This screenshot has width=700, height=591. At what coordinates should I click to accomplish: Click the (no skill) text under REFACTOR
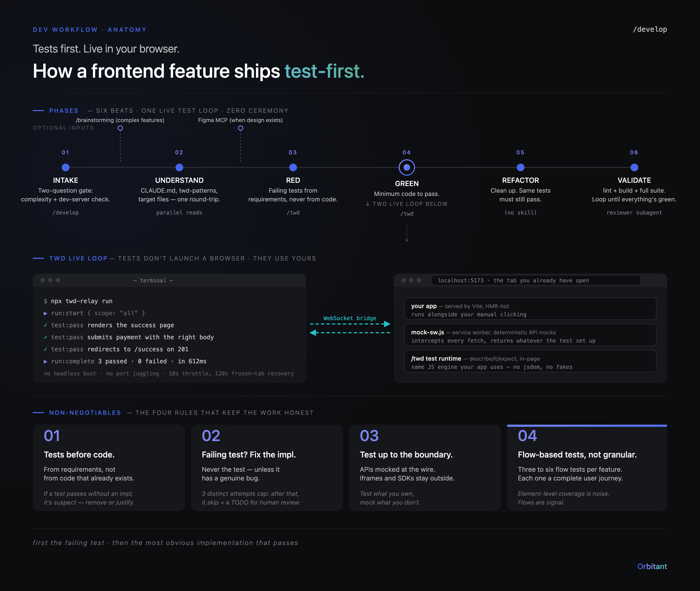pos(521,212)
